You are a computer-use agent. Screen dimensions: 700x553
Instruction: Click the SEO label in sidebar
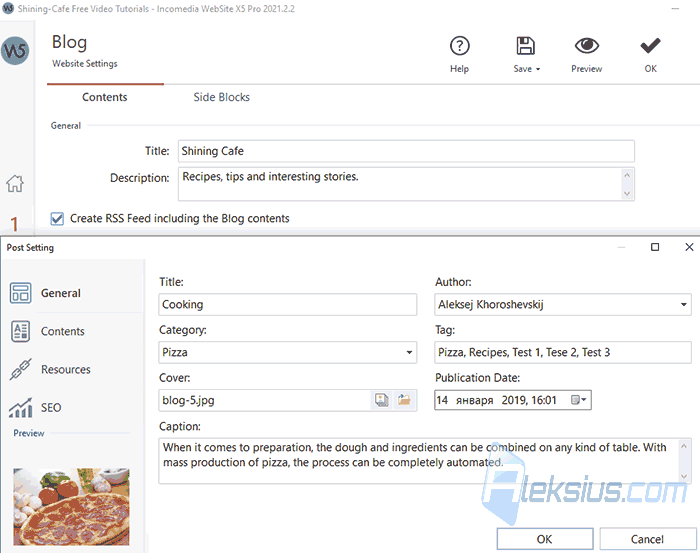pos(51,407)
